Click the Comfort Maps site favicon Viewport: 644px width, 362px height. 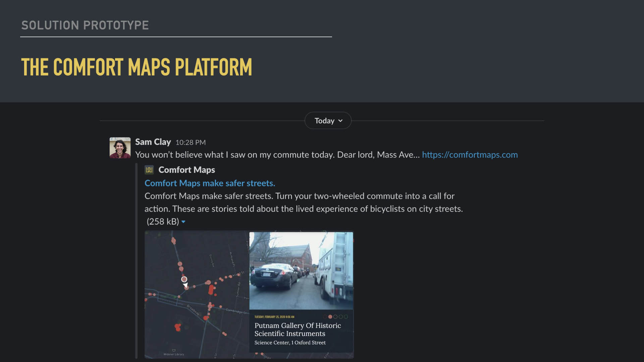click(x=149, y=170)
